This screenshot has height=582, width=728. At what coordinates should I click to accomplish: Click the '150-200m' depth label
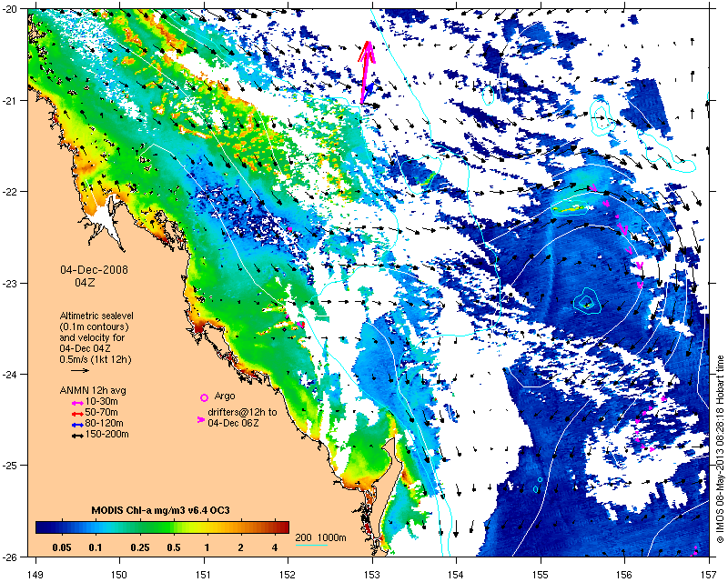point(106,435)
